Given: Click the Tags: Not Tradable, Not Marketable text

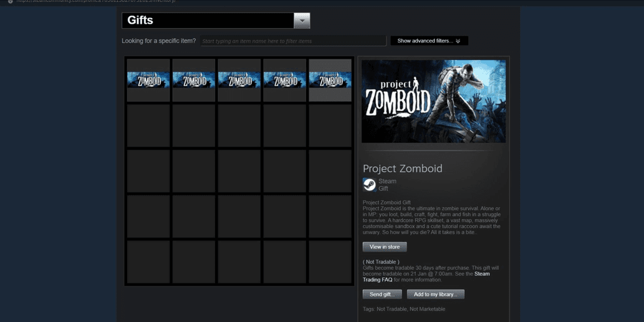Looking at the screenshot, I should (x=404, y=309).
